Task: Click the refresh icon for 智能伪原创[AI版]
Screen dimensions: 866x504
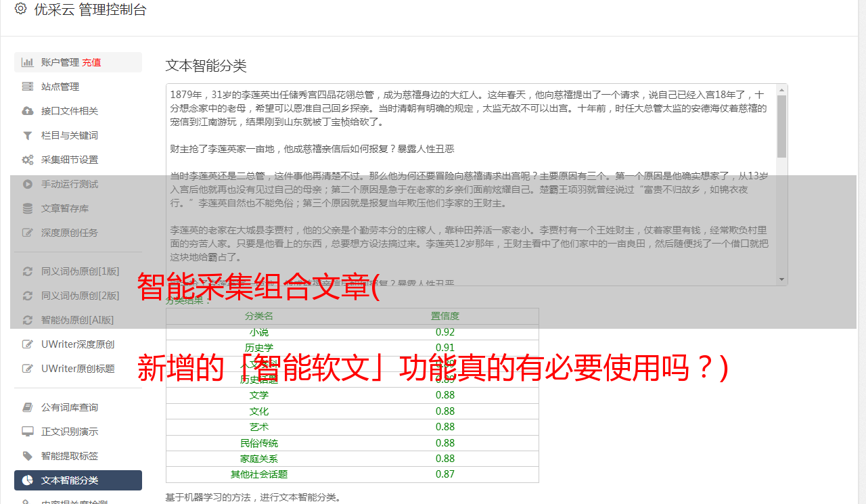Action: 28,320
